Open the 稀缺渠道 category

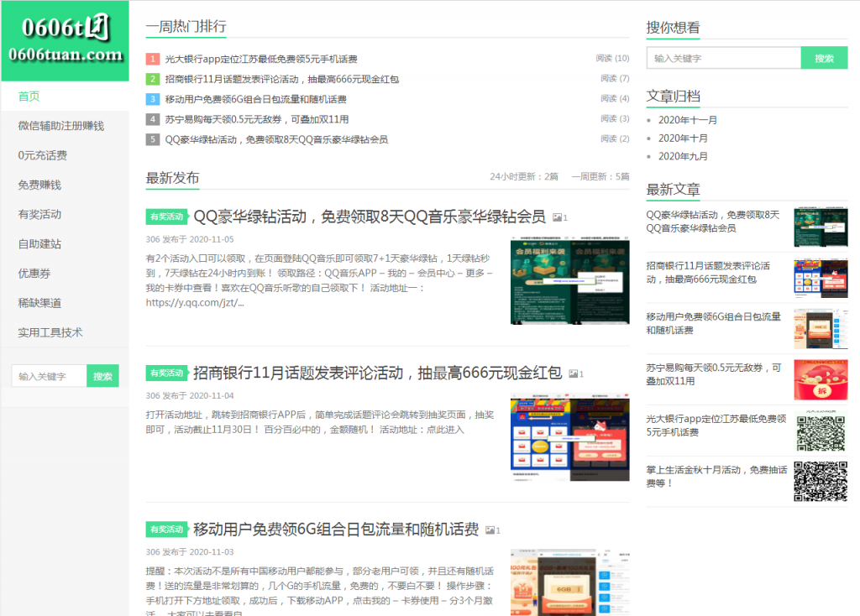click(39, 303)
